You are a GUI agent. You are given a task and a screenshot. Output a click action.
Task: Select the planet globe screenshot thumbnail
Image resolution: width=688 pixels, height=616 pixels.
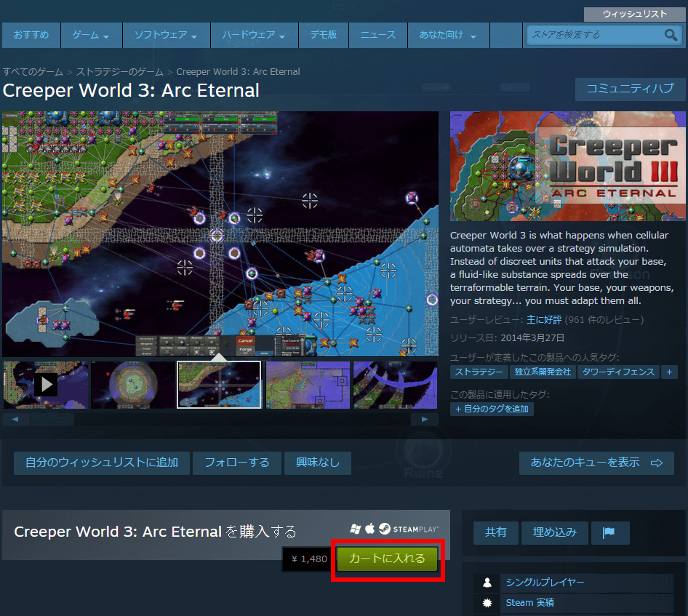[133, 385]
